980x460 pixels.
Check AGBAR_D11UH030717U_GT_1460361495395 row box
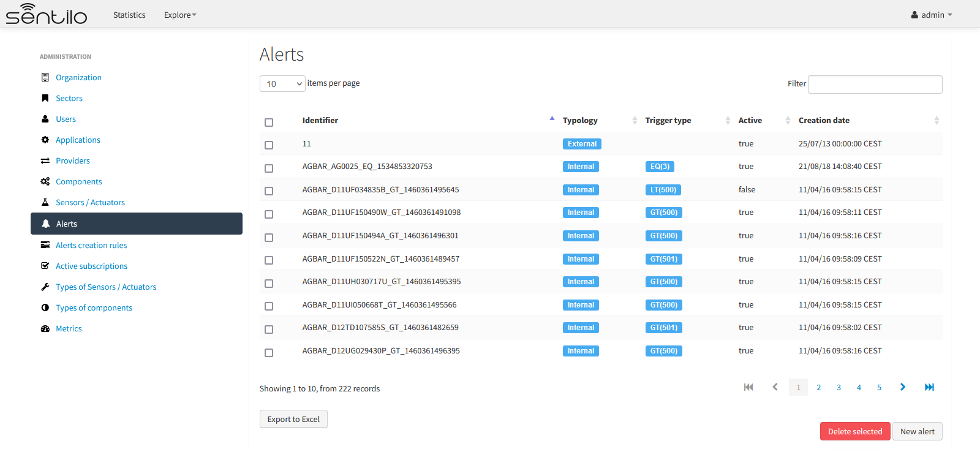click(x=269, y=284)
